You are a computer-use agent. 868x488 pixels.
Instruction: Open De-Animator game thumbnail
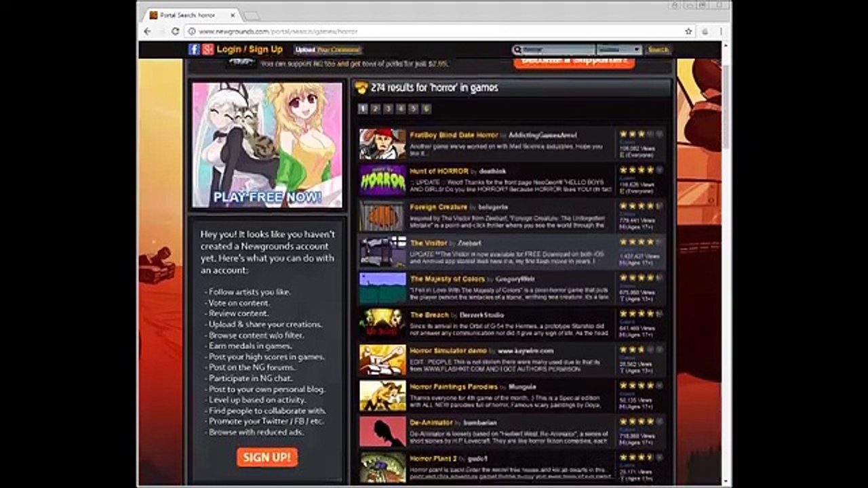[382, 431]
